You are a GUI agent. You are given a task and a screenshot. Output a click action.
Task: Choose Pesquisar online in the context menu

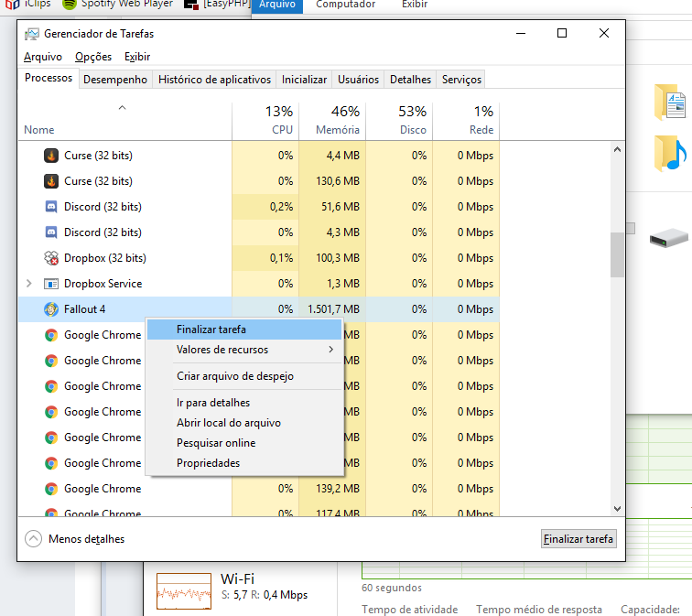click(x=244, y=443)
